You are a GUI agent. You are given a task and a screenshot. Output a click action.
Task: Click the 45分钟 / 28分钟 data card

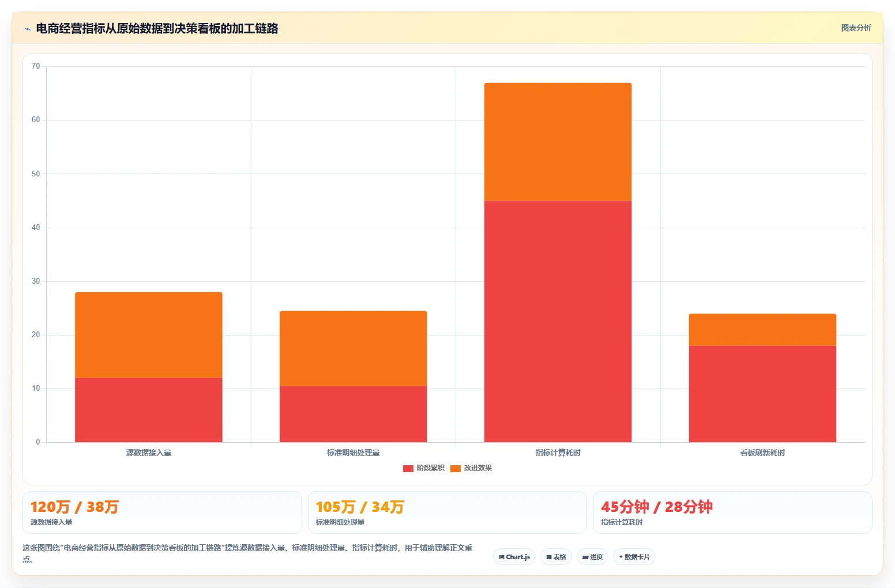(732, 512)
